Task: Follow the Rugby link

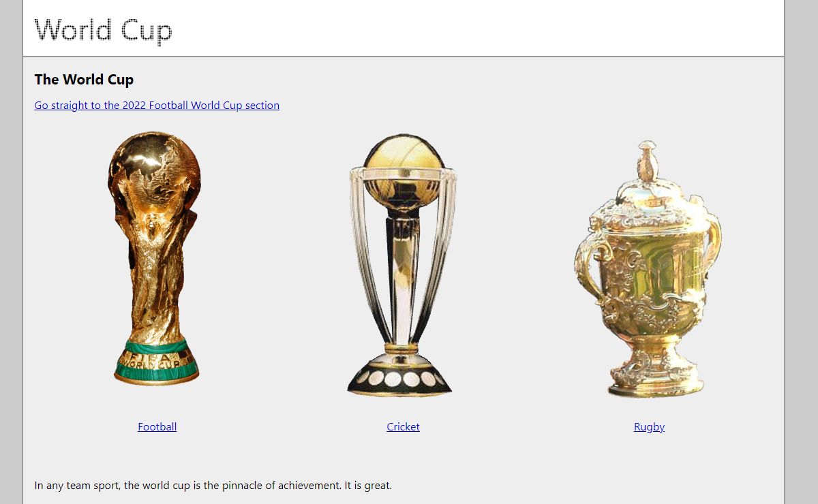Action: (x=649, y=427)
